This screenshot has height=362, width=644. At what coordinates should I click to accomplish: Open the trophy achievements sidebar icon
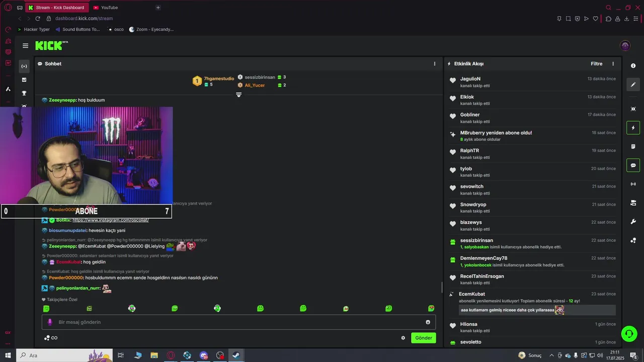click(x=24, y=93)
